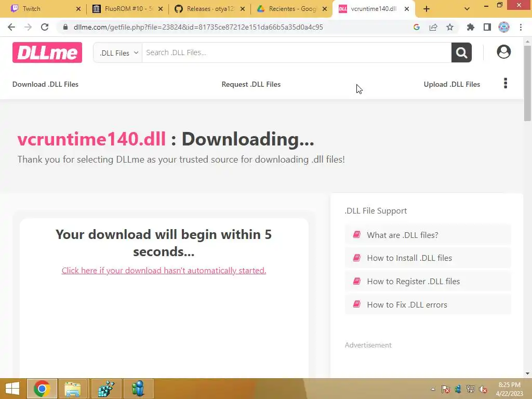Bookmark this page with star icon
This screenshot has width=532, height=399.
click(450, 27)
